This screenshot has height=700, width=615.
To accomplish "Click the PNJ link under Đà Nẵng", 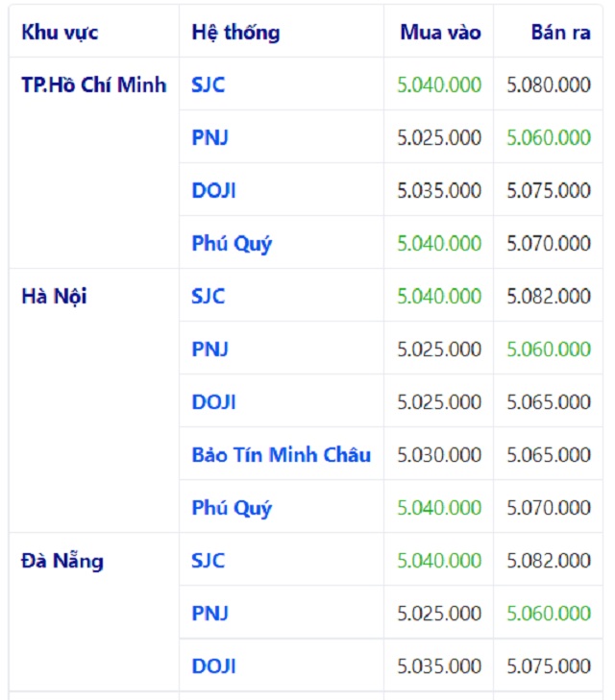I will [209, 613].
